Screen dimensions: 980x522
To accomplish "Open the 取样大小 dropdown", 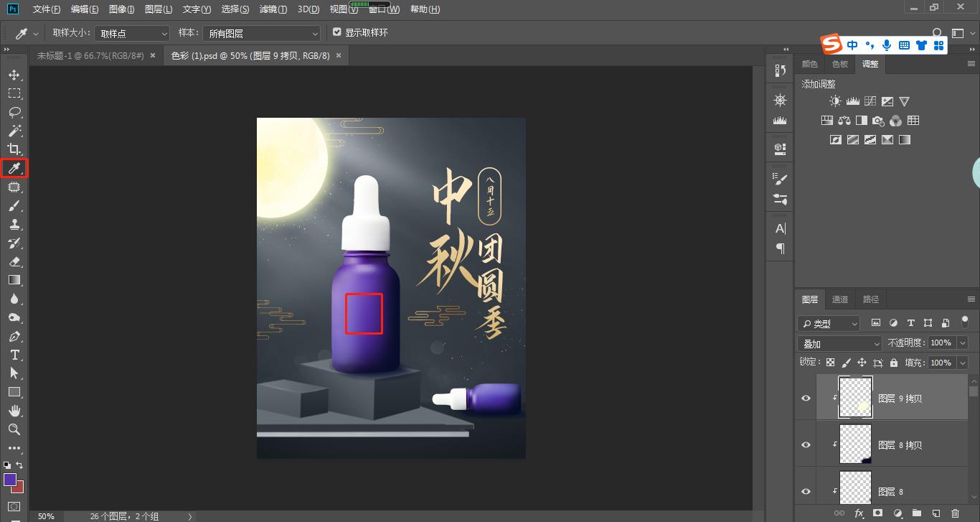I will click(x=131, y=32).
